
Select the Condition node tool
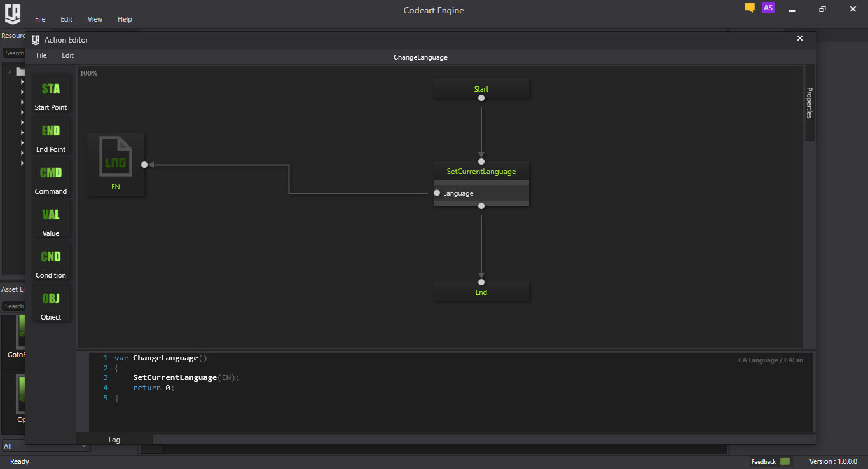[x=51, y=262]
